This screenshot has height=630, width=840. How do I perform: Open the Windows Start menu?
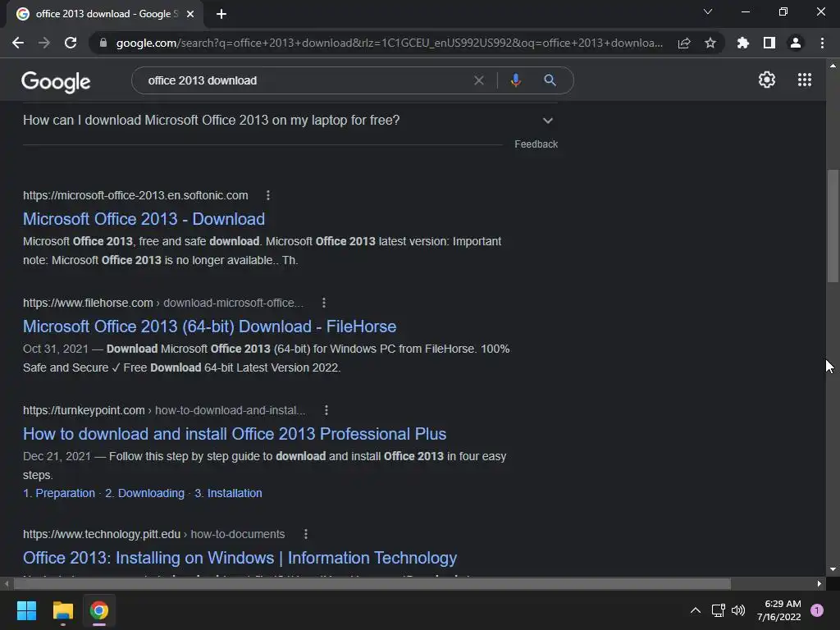click(x=26, y=610)
